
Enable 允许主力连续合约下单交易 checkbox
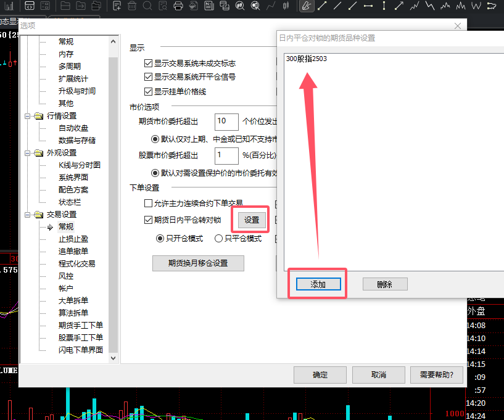(148, 203)
